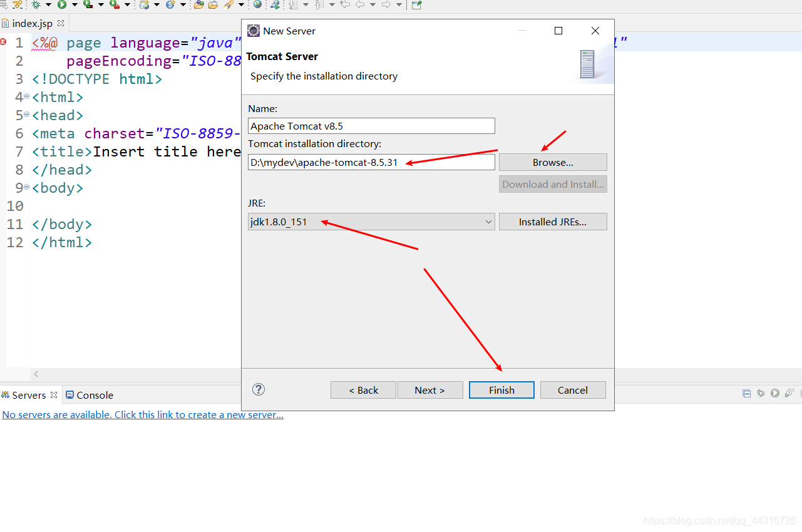Click the Next > button
This screenshot has height=532, width=802.
(430, 390)
